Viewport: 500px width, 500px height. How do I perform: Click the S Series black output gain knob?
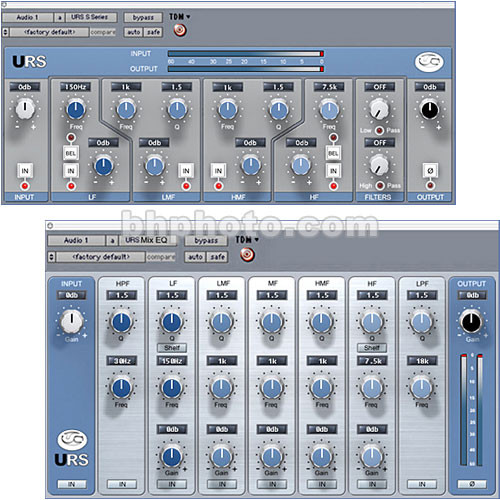click(430, 109)
